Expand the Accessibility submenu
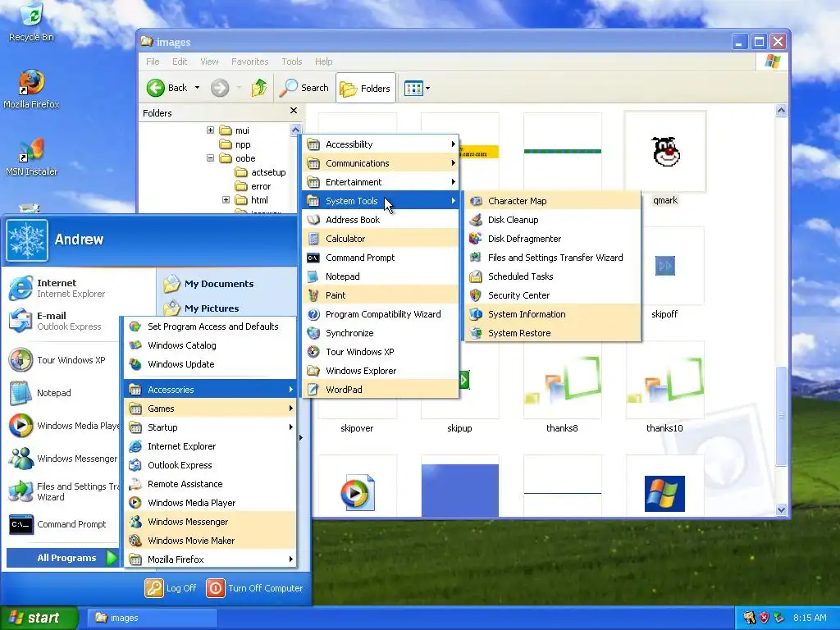840x630 pixels. 381,144
